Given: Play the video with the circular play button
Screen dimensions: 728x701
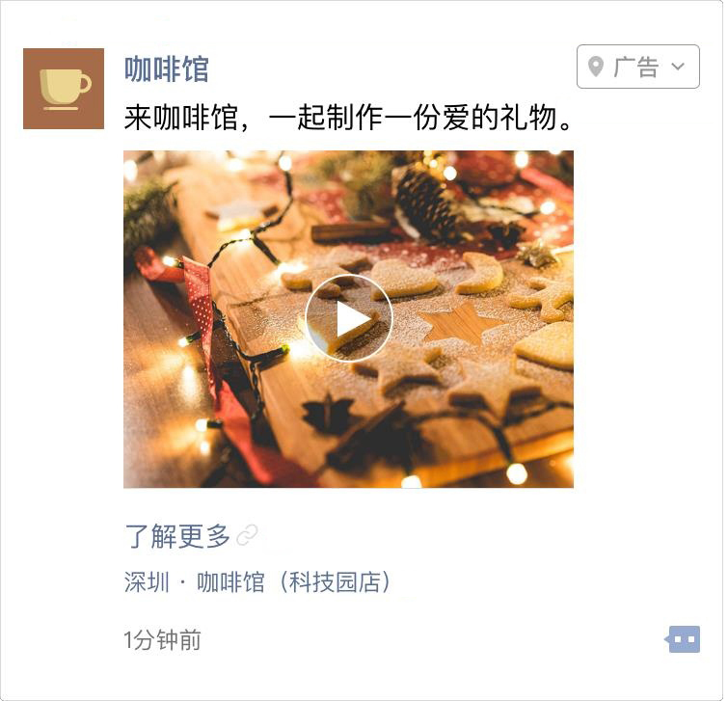Looking at the screenshot, I should pyautogui.click(x=349, y=318).
